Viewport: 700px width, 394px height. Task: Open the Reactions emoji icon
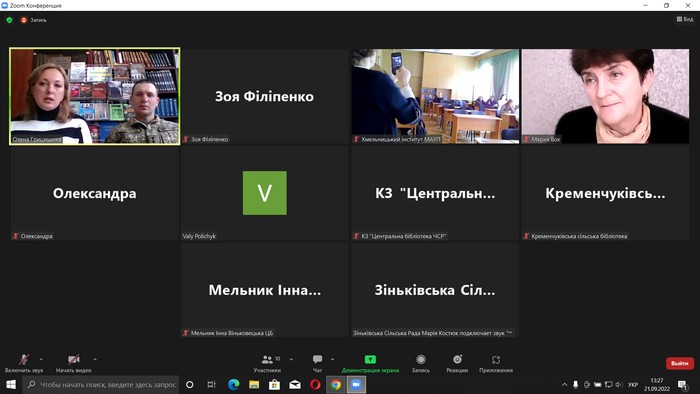point(457,359)
